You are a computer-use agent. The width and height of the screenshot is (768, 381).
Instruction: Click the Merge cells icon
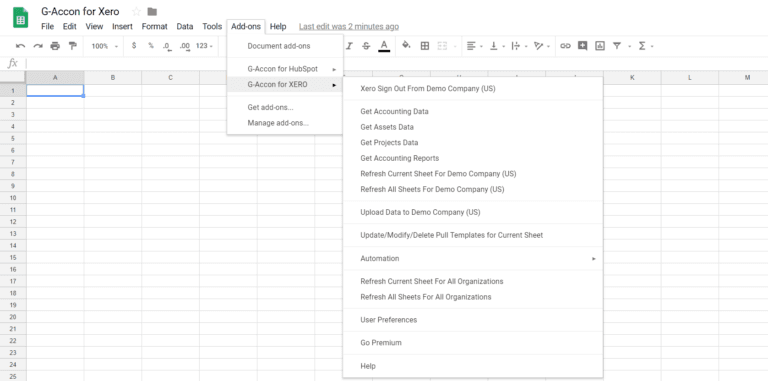[x=442, y=46]
